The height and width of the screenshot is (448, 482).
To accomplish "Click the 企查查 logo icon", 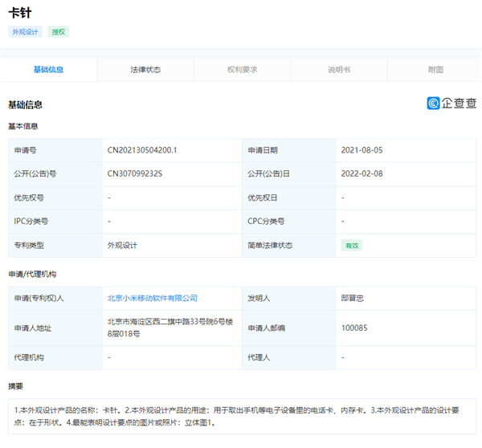I will pos(434,103).
